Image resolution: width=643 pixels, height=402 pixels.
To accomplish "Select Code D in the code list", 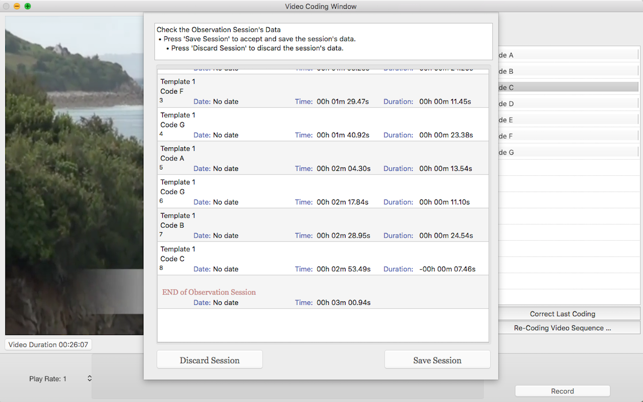I will [x=568, y=103].
